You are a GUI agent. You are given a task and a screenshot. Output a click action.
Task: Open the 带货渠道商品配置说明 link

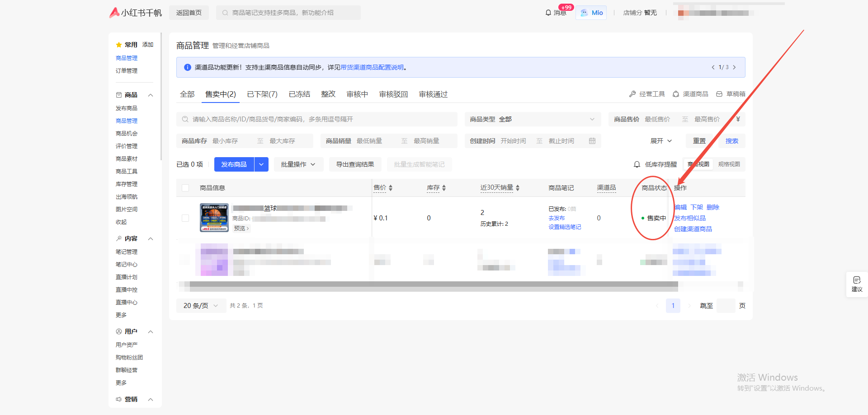(x=372, y=67)
